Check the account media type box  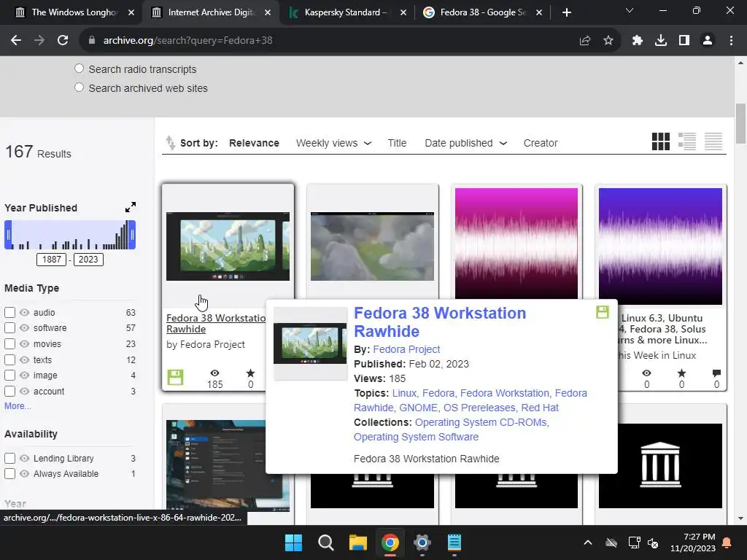point(9,392)
